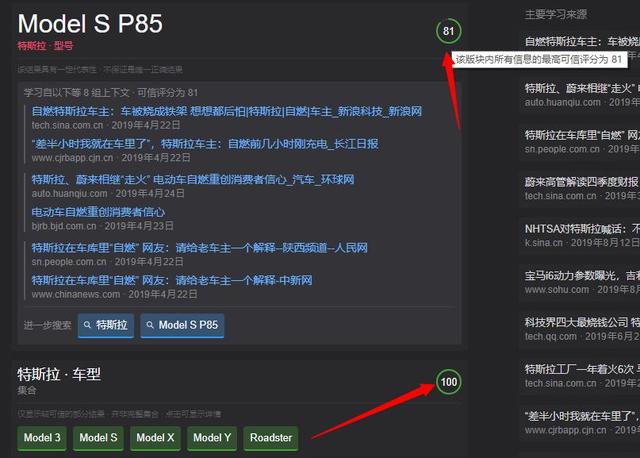Open link 差半小时我就在车里了 长江日报
Viewport: 640px width, 458px height.
[205, 144]
